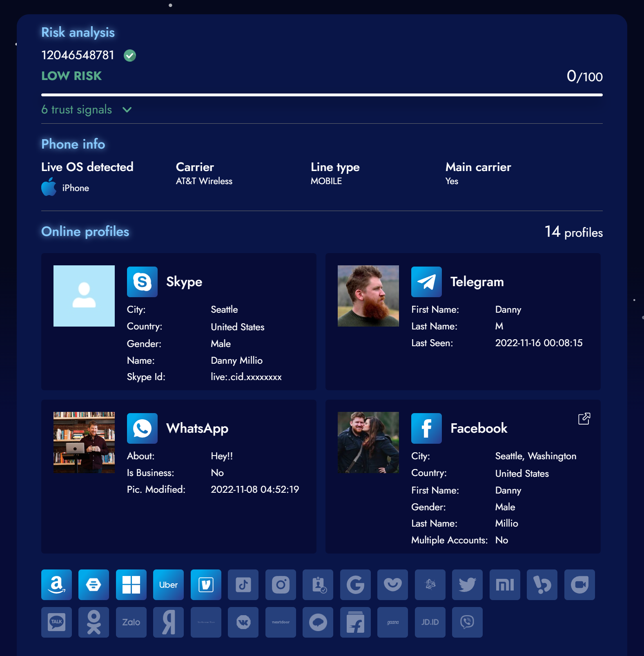644x656 pixels.
Task: Click Telegram last seen 2022-11-16 00:08:15
Action: [539, 343]
